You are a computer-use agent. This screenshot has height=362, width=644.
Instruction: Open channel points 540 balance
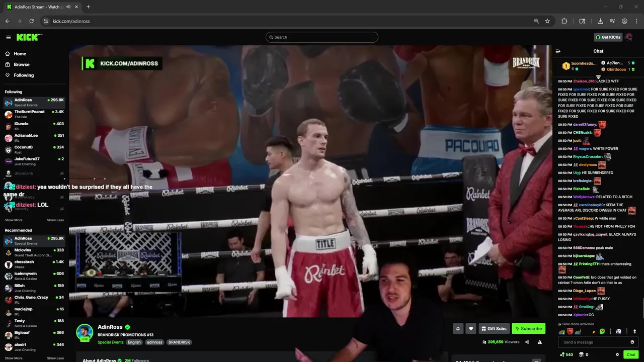pos(567,354)
